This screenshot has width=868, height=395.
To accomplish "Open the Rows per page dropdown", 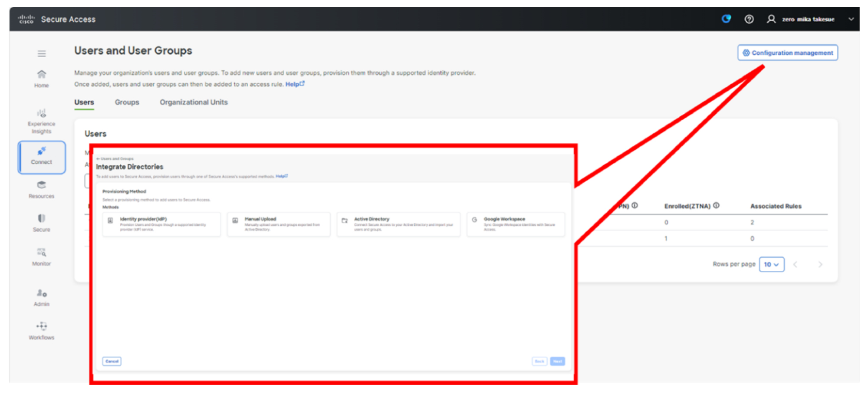I will tap(771, 264).
